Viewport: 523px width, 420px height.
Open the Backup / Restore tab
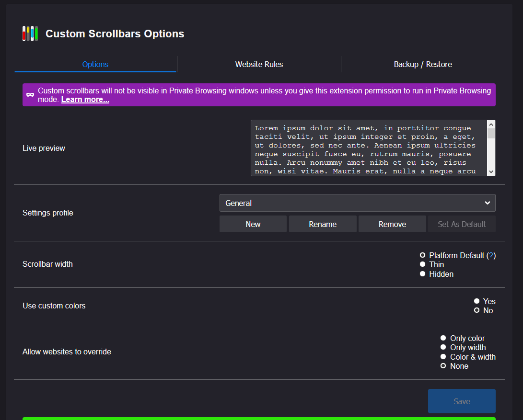tap(422, 64)
